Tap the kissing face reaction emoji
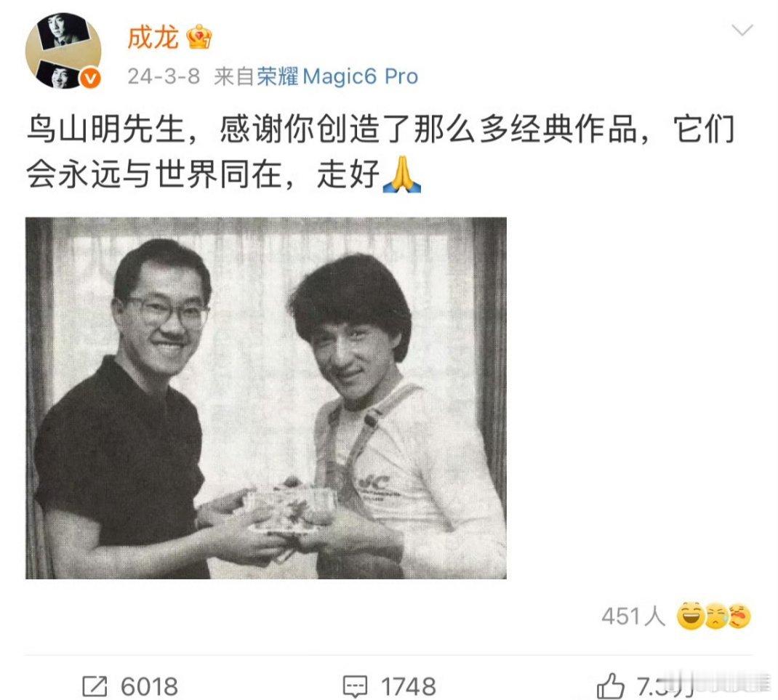 [739, 616]
